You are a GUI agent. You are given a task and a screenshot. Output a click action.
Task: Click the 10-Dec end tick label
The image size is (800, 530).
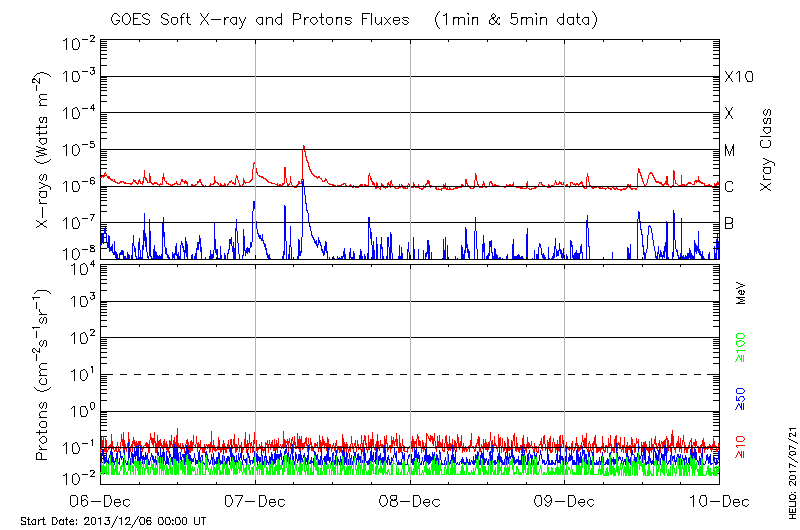click(719, 501)
